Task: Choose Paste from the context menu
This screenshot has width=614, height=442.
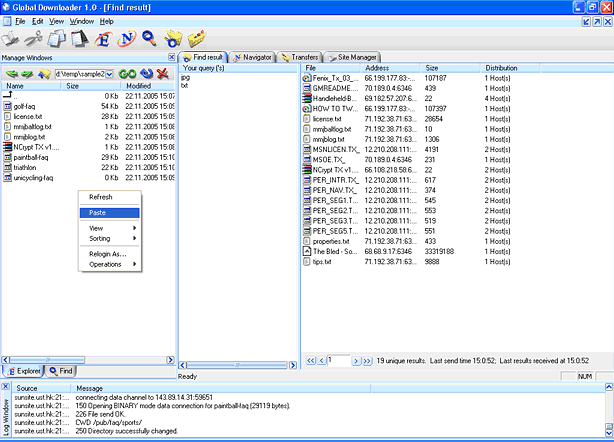Action: click(110, 213)
